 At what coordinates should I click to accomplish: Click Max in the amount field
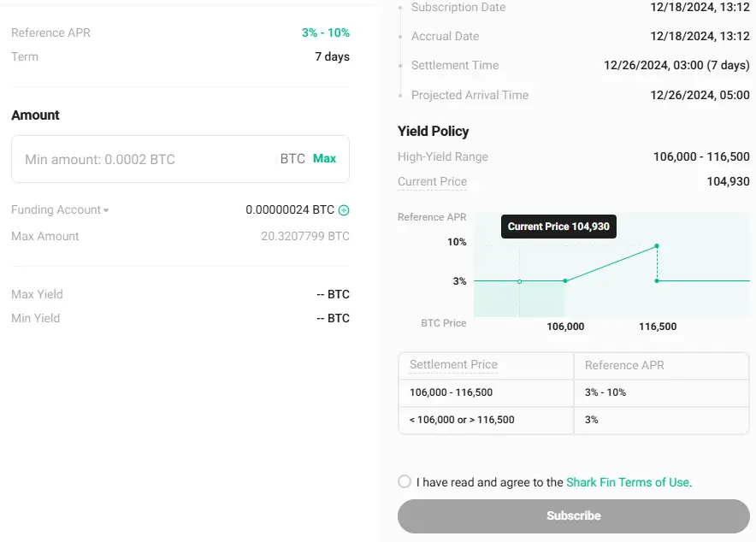(324, 158)
